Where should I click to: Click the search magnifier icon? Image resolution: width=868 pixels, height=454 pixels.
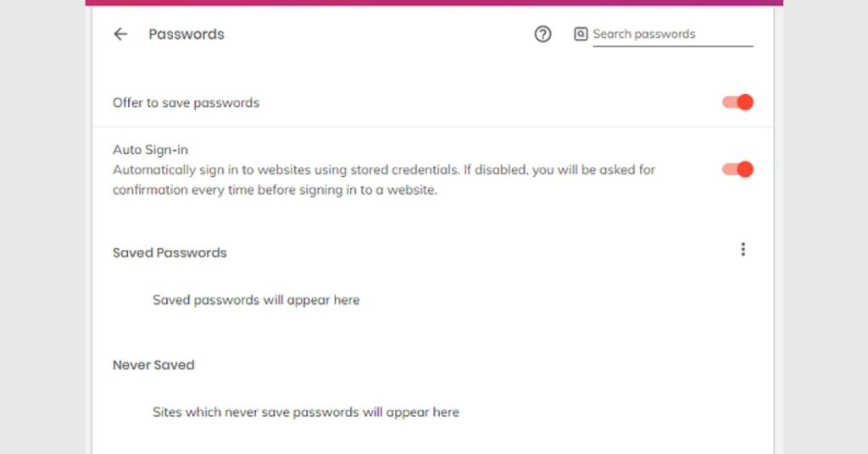pos(581,34)
